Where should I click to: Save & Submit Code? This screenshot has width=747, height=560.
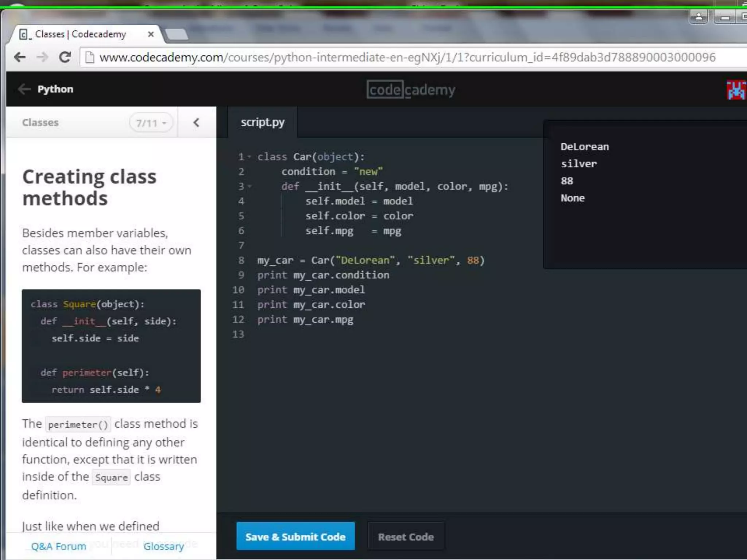point(295,536)
